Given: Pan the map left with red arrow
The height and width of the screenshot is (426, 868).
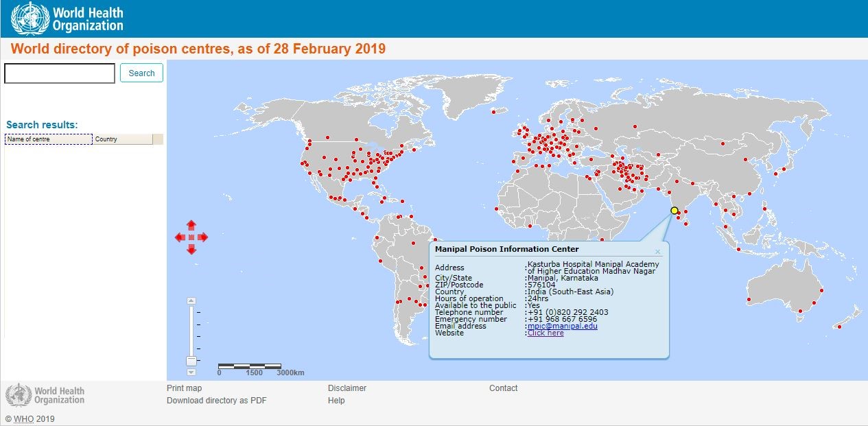Looking at the screenshot, I should click(x=179, y=237).
